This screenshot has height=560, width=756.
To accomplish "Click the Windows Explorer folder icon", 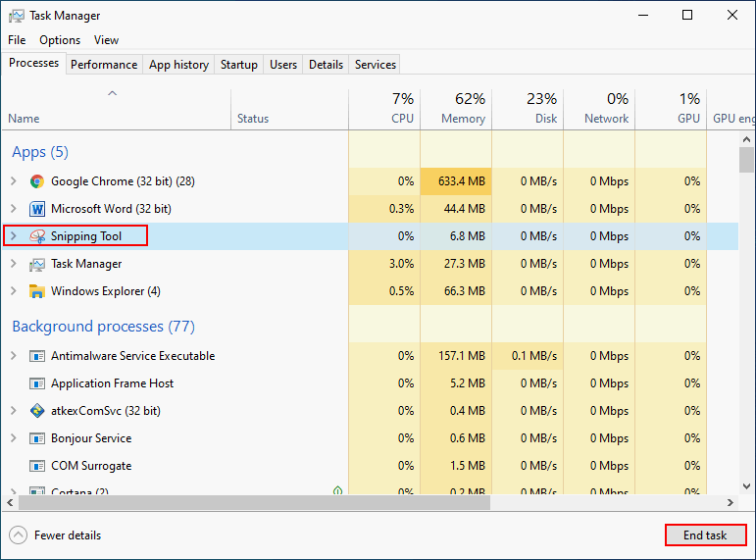I will [x=37, y=291].
